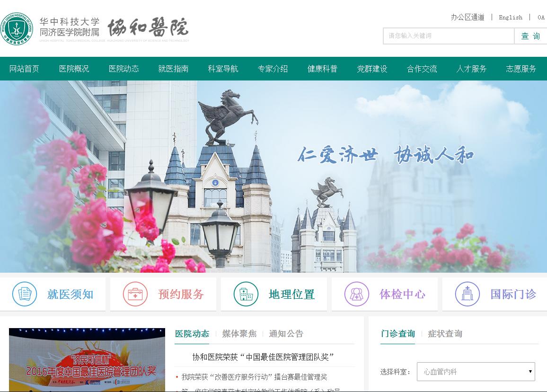Screen dimensions: 547x392
Task: Click the 地理位置 building icon
Action: click(246, 294)
